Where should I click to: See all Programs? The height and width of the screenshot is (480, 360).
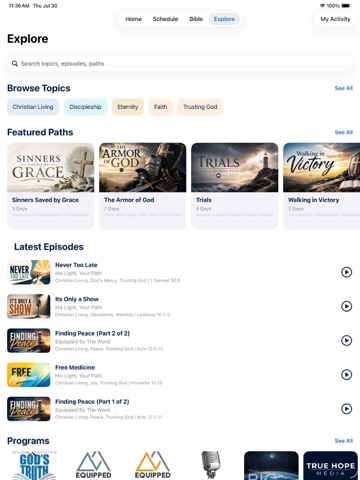coord(344,441)
